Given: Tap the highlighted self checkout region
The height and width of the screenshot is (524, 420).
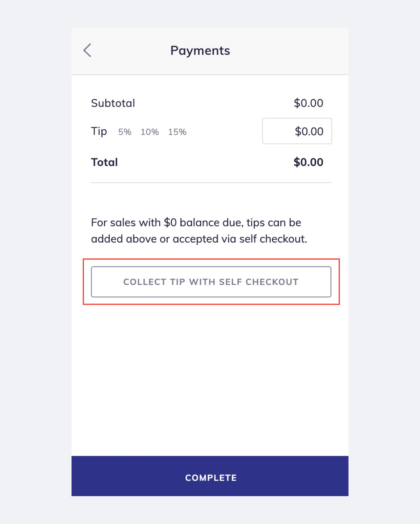Looking at the screenshot, I should [x=211, y=281].
